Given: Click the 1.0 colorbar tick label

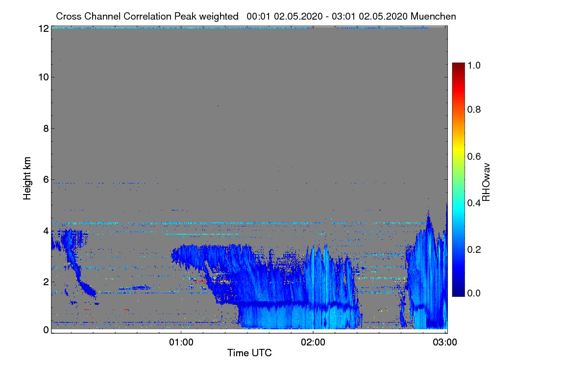Looking at the screenshot, I should (474, 64).
